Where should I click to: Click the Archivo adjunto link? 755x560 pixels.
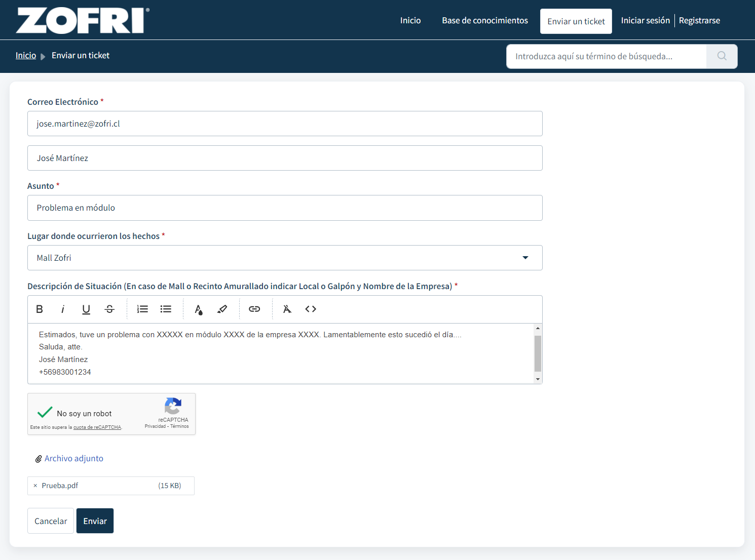(74, 458)
